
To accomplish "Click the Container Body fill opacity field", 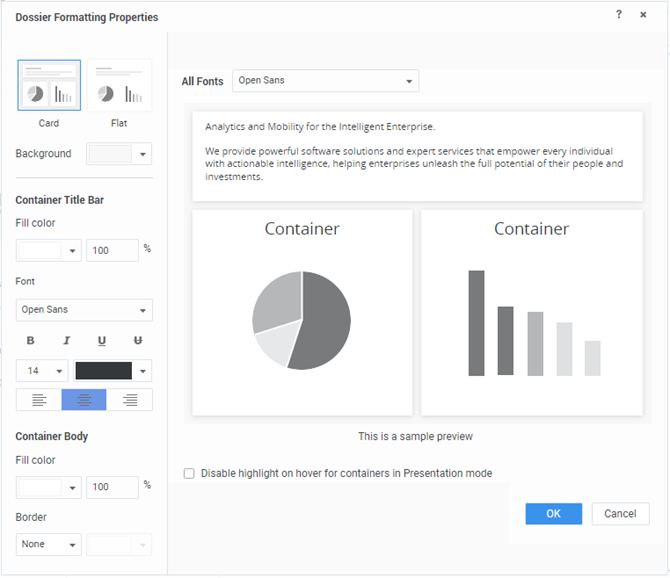I will click(112, 487).
